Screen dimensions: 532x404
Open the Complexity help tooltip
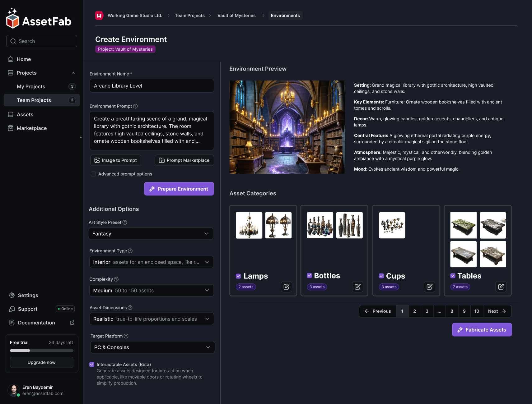tap(116, 279)
